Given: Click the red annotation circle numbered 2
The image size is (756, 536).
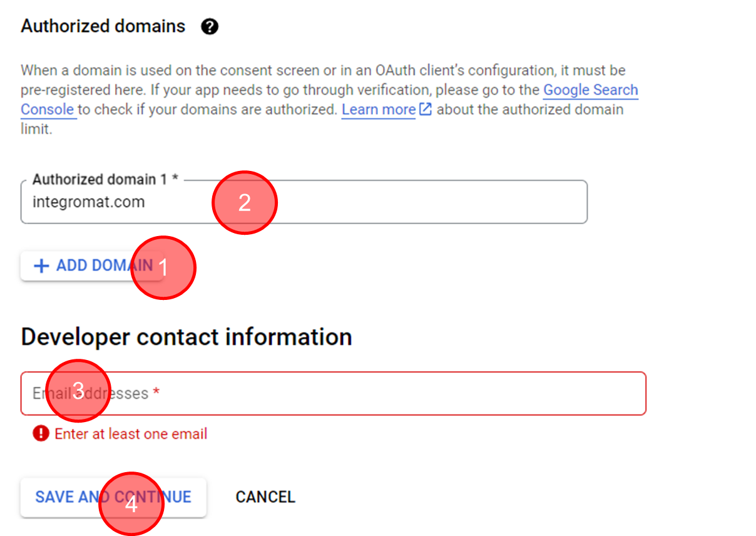Looking at the screenshot, I should coord(244,202).
